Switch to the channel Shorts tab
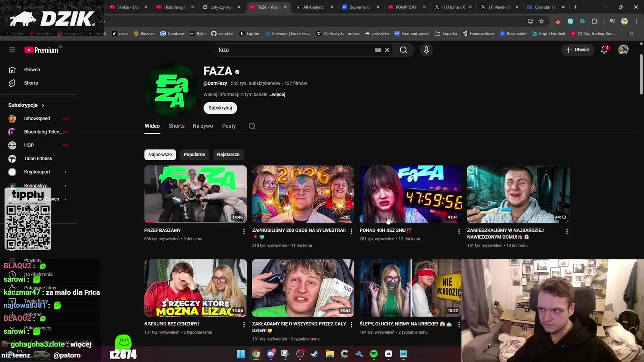This screenshot has width=644, height=362. tap(177, 126)
